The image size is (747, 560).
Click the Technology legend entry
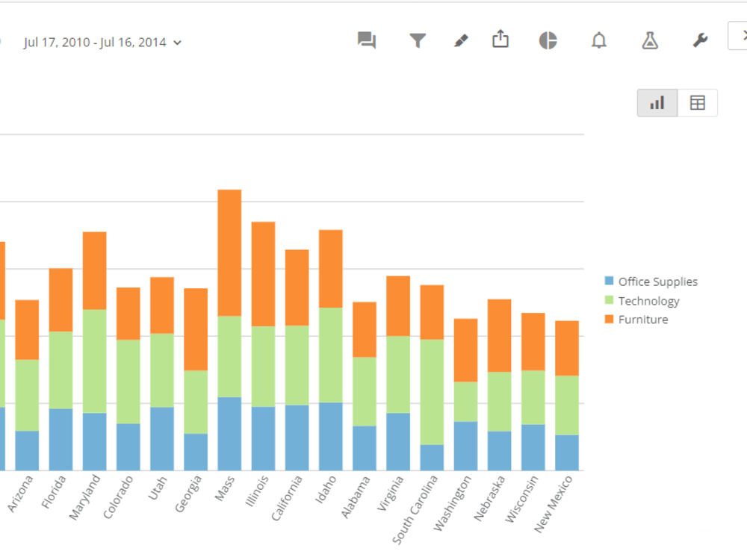[649, 300]
